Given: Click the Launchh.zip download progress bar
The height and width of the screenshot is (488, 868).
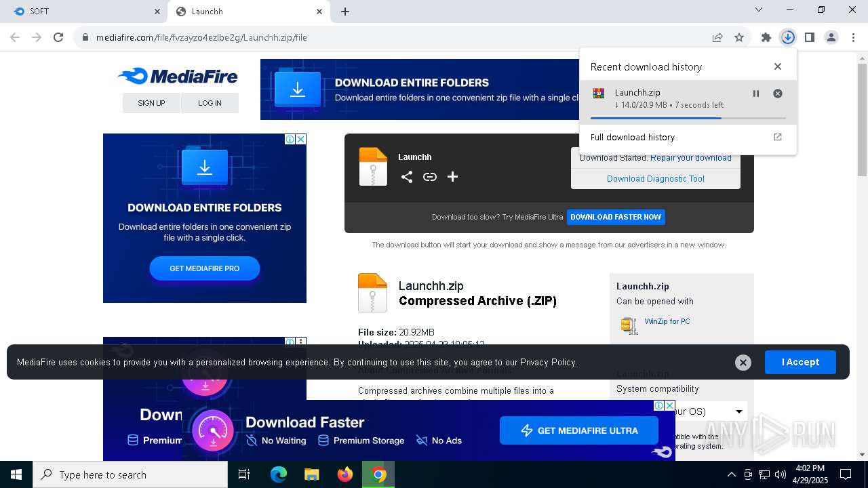Looking at the screenshot, I should pyautogui.click(x=688, y=118).
